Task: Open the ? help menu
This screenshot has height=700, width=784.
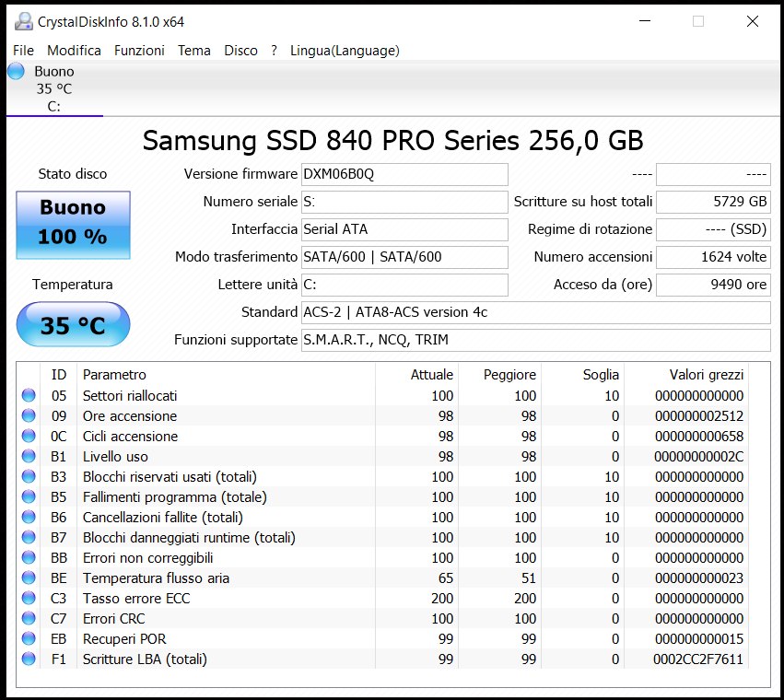Action: 274,51
